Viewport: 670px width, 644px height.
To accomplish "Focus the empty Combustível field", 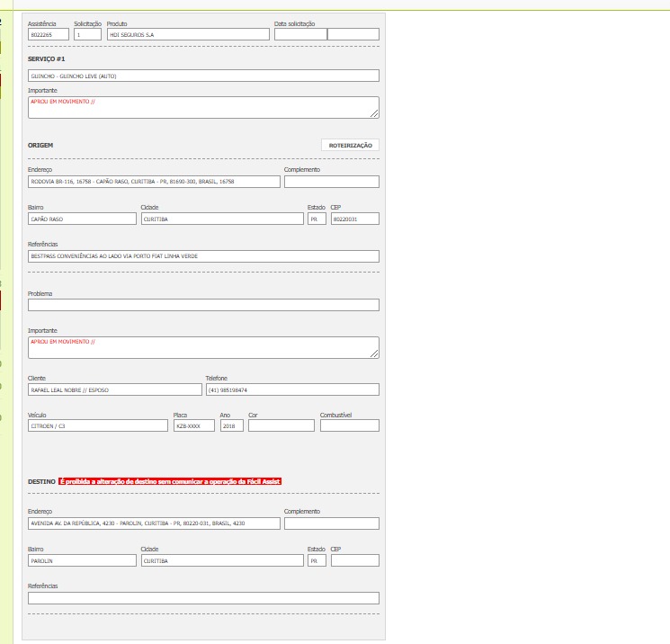I will (349, 426).
